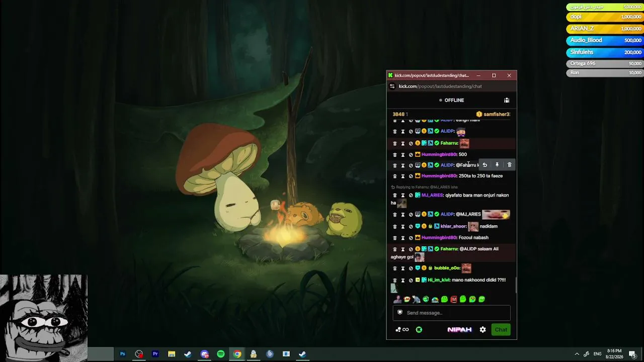Click the 3848 viewer count text
644x362 pixels.
click(398, 115)
